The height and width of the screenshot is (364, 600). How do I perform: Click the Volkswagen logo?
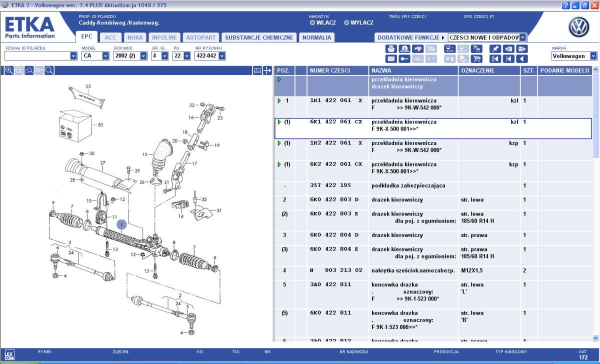(x=579, y=27)
